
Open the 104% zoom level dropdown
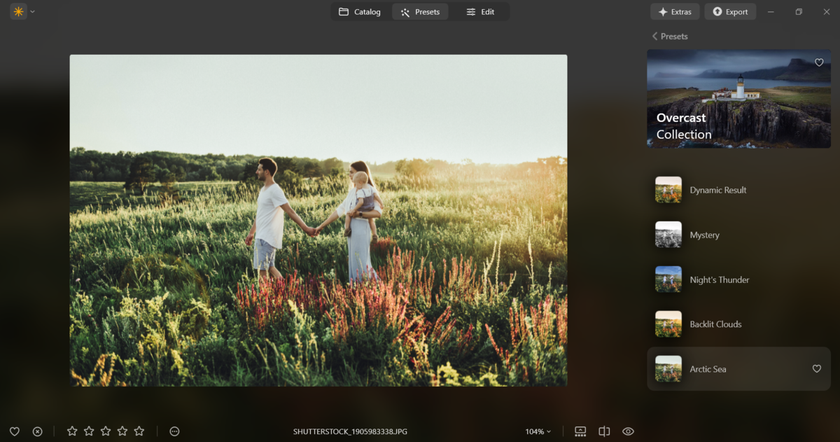point(538,431)
